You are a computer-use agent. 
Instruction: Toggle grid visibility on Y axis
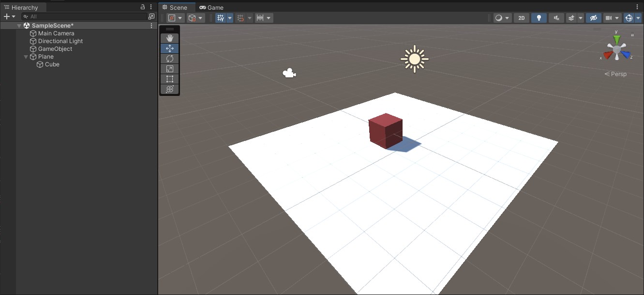(221, 18)
